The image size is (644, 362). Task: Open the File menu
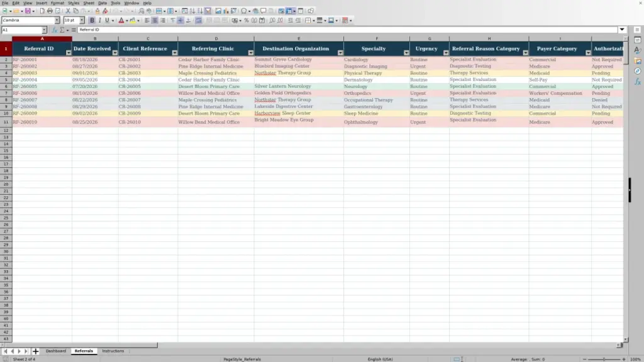(5, 3)
